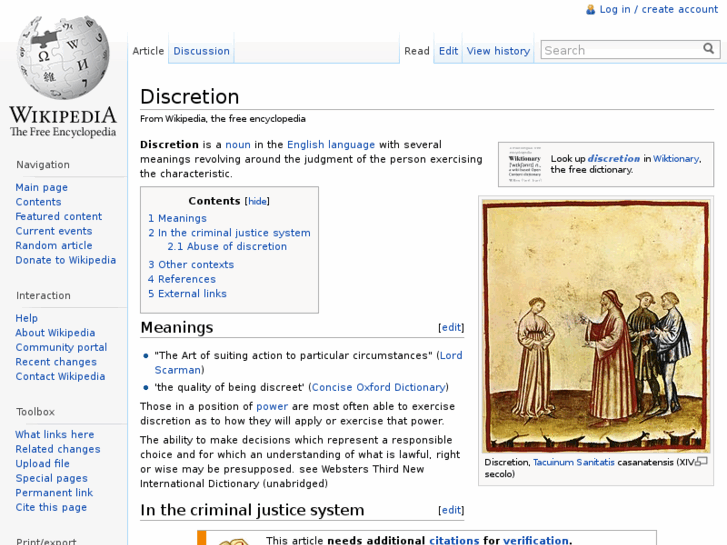Open the sidebar Contents link
The height and width of the screenshot is (545, 727).
(38, 202)
